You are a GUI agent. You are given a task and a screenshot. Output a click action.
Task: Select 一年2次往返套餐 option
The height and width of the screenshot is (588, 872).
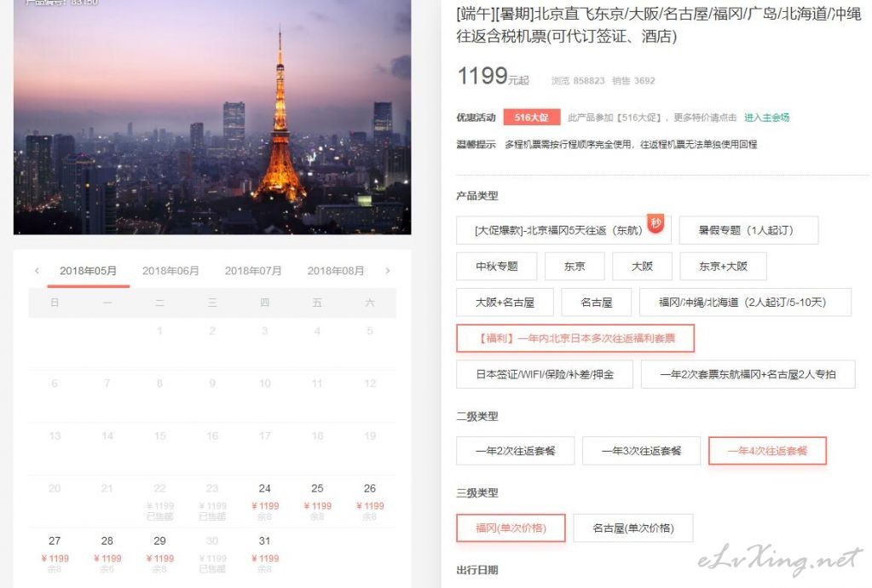(516, 451)
